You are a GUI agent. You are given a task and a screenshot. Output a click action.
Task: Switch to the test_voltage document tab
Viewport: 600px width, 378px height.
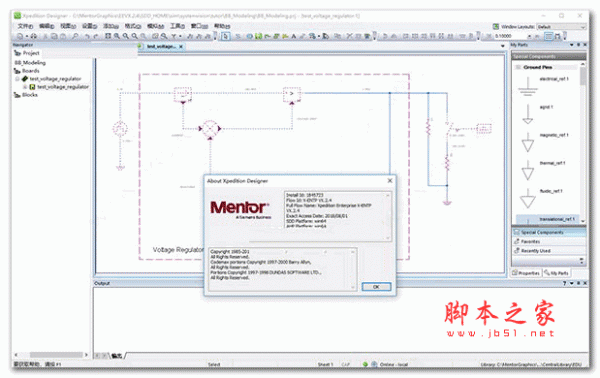click(x=161, y=46)
